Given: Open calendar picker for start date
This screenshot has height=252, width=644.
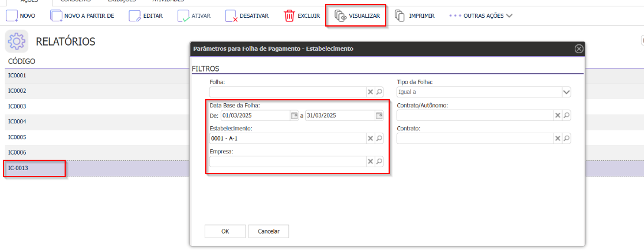Looking at the screenshot, I should (x=294, y=115).
